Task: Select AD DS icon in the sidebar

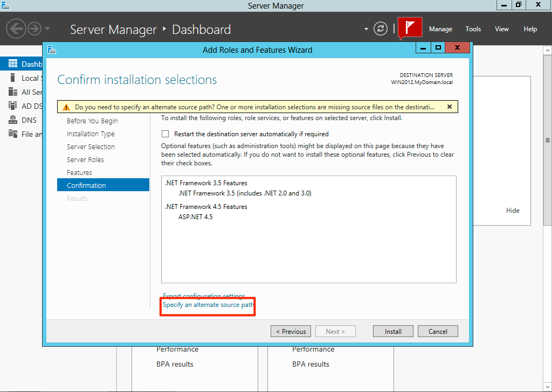Action: pyautogui.click(x=13, y=106)
